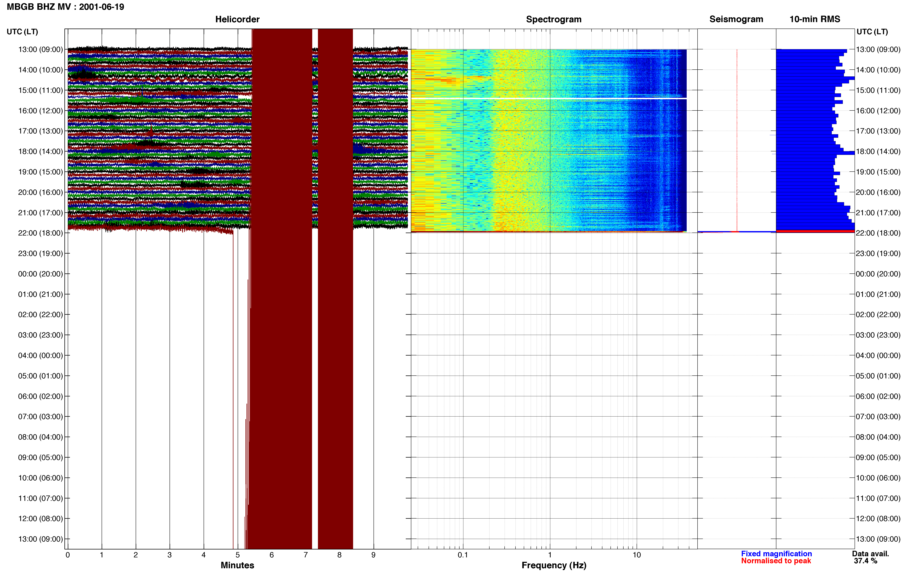Click '14:00 (10:00)' on the right time axis

[878, 70]
